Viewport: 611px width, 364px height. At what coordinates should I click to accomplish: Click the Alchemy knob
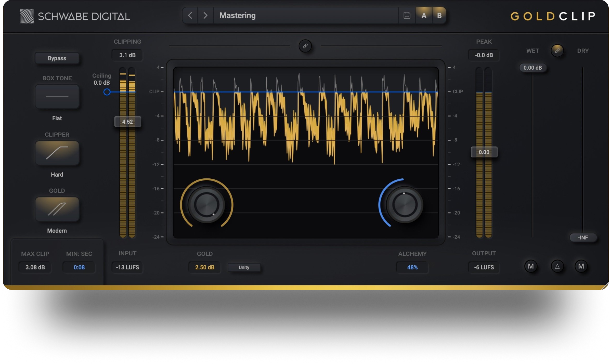coord(404,205)
